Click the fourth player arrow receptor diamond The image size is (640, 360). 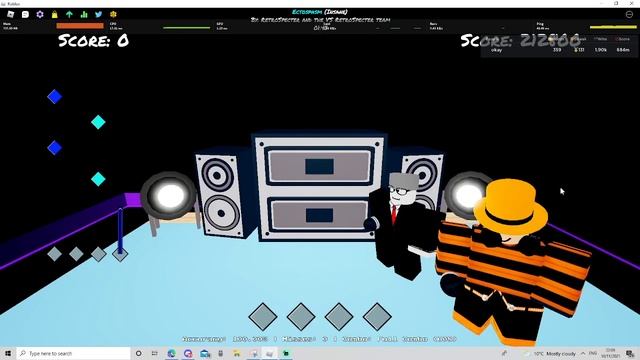378,316
